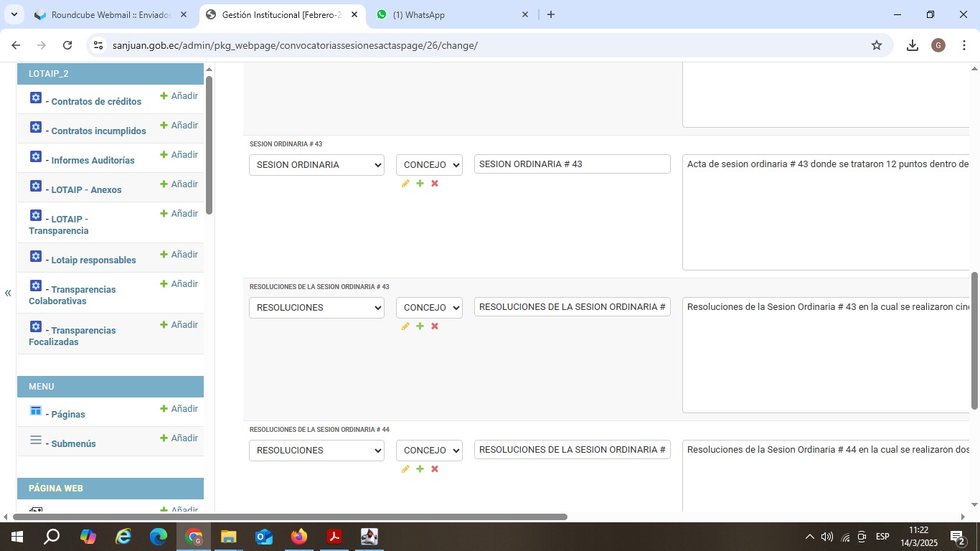The height and width of the screenshot is (551, 980).
Task: Open the Submenús link in MENU section
Action: click(x=73, y=444)
